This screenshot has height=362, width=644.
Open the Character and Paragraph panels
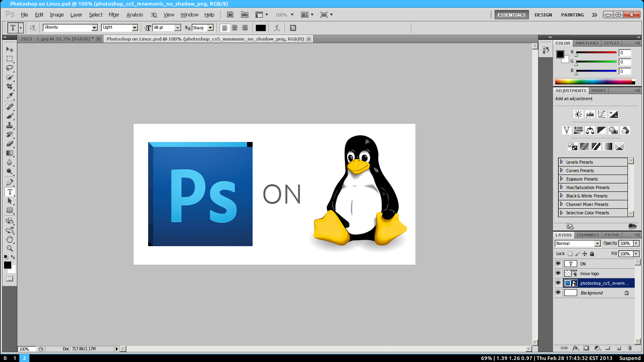tap(293, 28)
